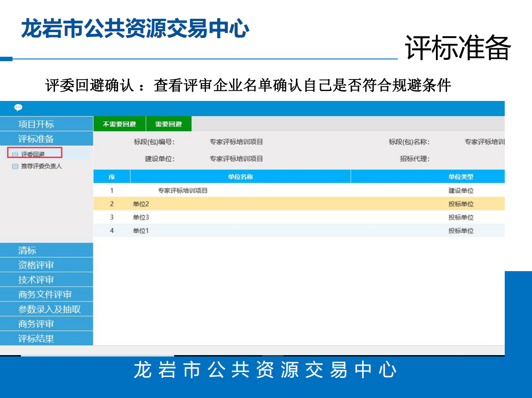The image size is (532, 398).
Task: Click the 标段(包)名称 label
Action: (x=409, y=142)
